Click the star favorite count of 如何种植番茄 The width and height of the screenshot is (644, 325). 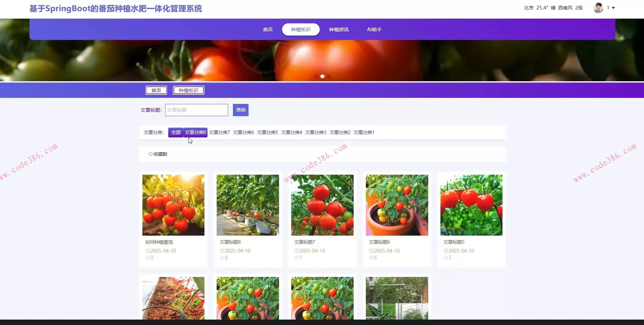pos(147,257)
